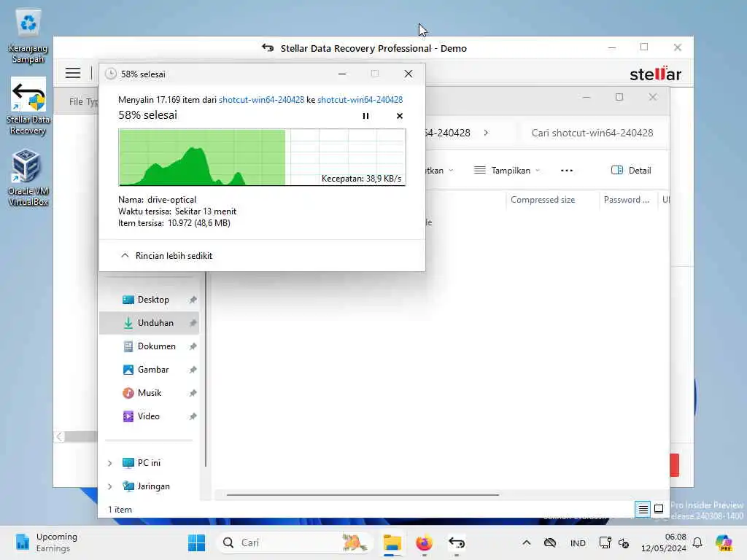Click Stellar left scroll arrow
This screenshot has width=747, height=560.
click(x=59, y=437)
